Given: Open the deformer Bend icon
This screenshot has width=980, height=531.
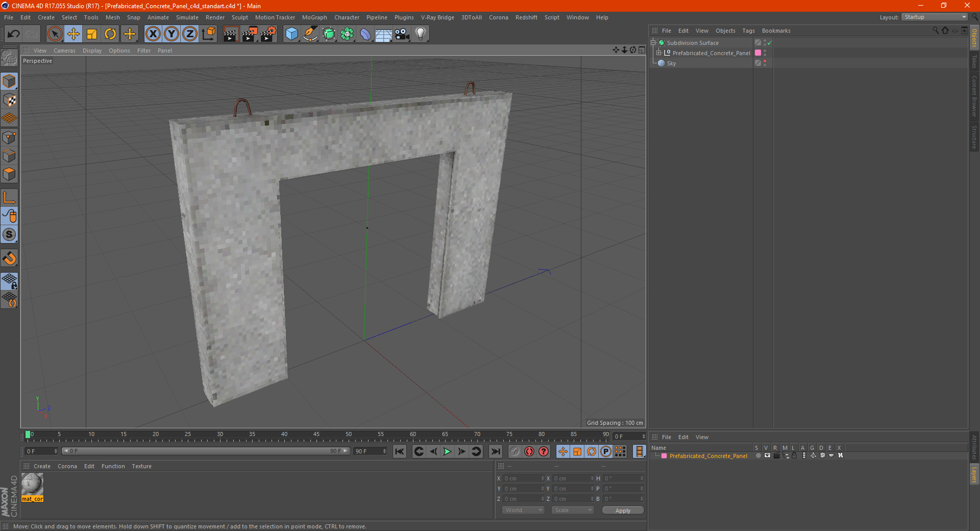Looking at the screenshot, I should click(x=365, y=34).
